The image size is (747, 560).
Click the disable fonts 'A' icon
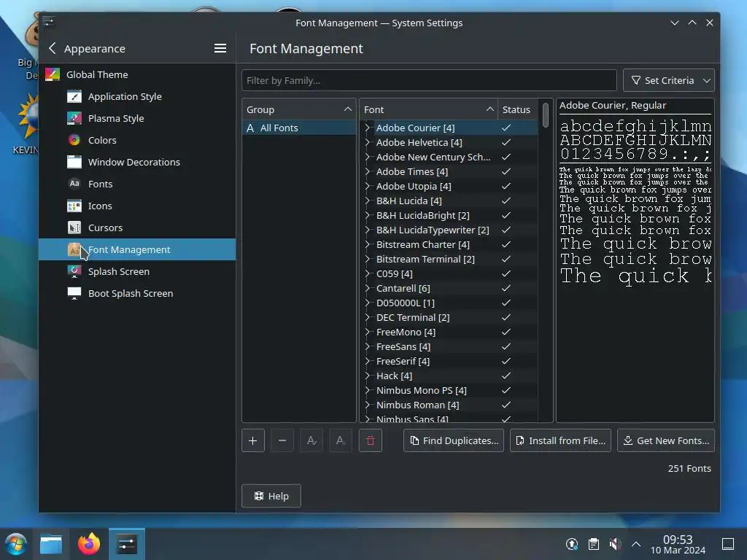click(x=341, y=440)
